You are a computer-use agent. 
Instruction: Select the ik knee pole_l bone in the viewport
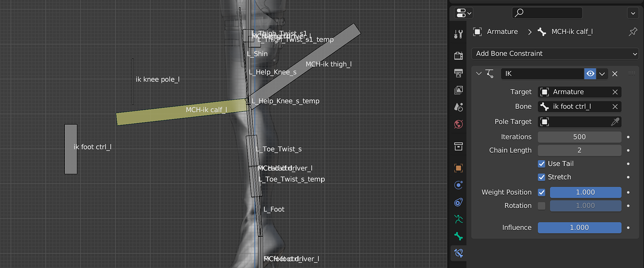tap(133, 81)
